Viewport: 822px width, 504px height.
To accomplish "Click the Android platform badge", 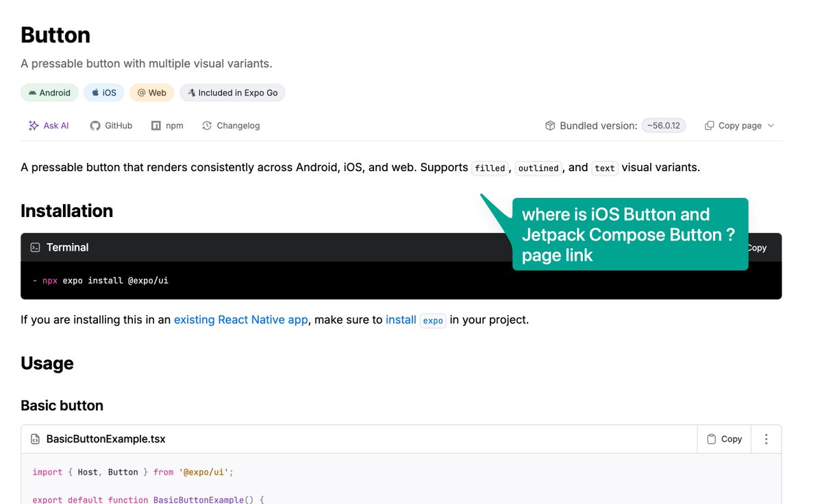I will 49,92.
